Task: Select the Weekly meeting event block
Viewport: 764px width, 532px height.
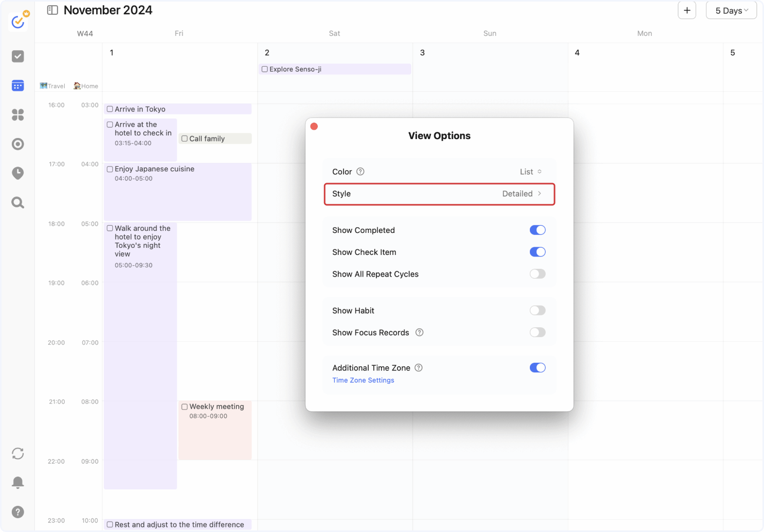Action: [215, 430]
